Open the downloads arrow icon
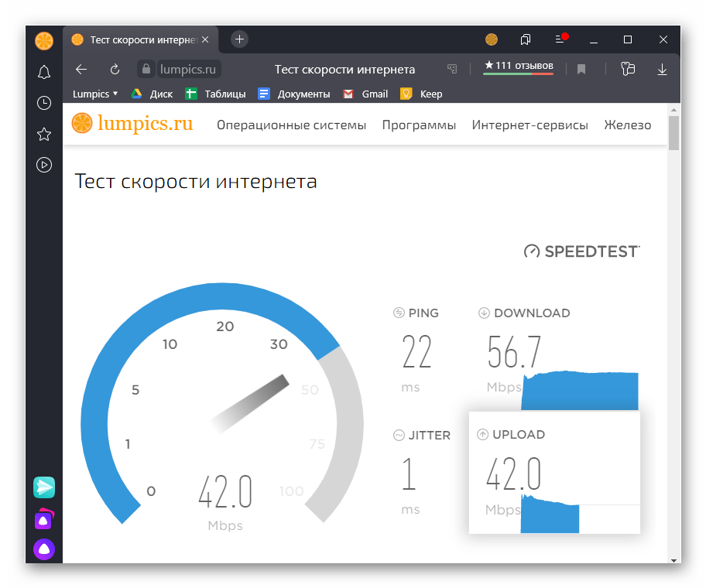 (x=662, y=70)
